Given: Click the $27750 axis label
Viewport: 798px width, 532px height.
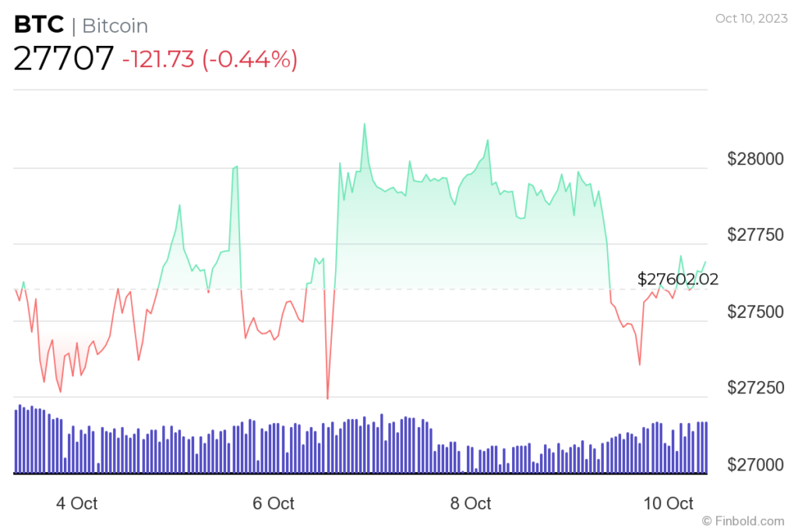Looking at the screenshot, I should (754, 236).
